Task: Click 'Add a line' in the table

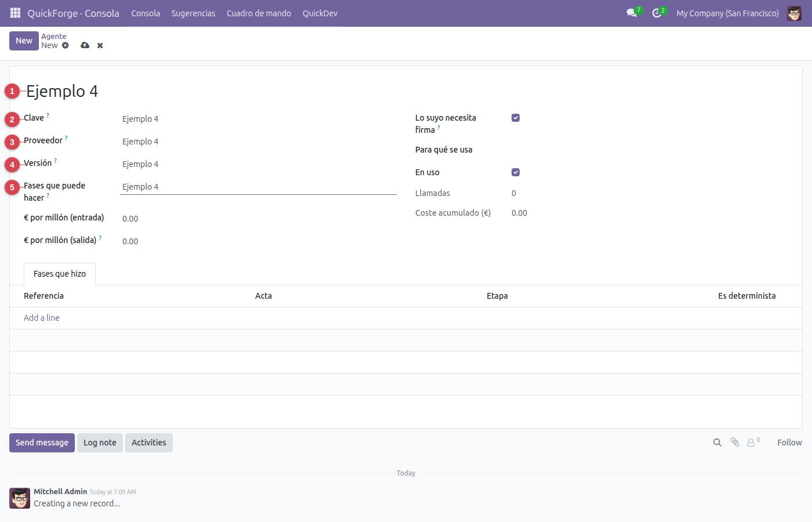Action: point(42,318)
